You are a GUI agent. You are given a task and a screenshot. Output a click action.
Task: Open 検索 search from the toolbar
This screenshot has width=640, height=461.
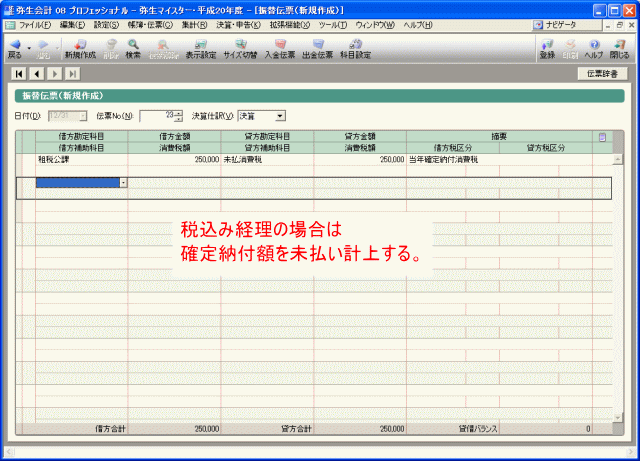pos(133,49)
